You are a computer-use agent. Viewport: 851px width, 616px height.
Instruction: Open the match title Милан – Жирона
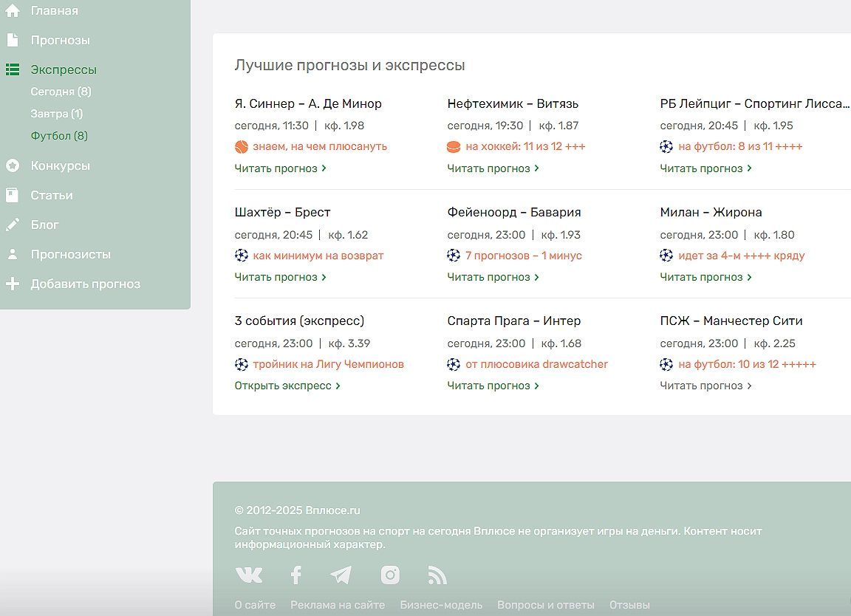point(711,212)
